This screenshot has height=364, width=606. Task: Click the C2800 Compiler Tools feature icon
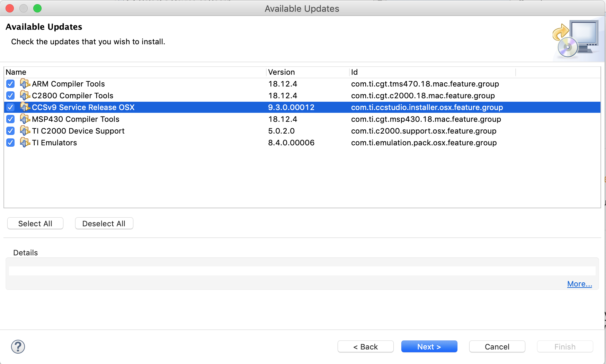(25, 95)
